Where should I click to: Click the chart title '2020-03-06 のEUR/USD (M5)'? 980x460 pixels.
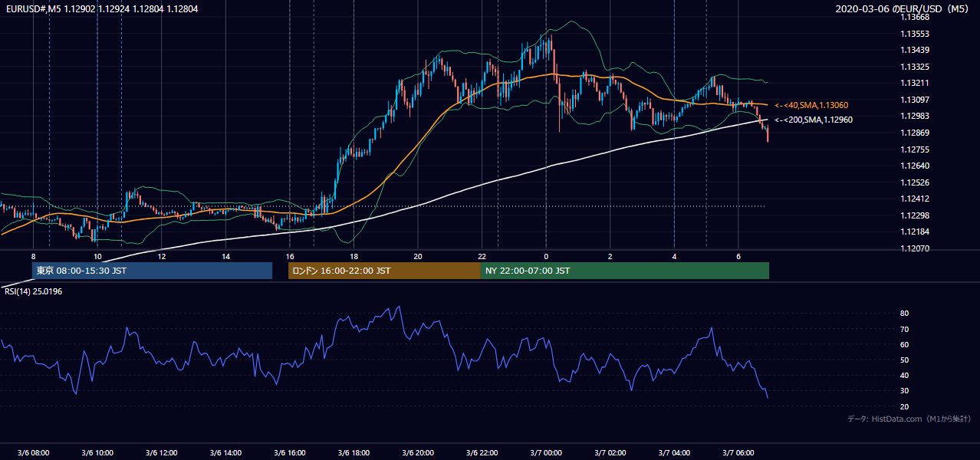[x=903, y=9]
